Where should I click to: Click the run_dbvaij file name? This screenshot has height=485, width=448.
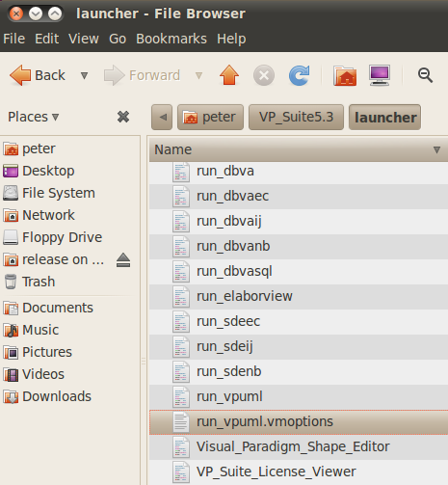coord(229,222)
